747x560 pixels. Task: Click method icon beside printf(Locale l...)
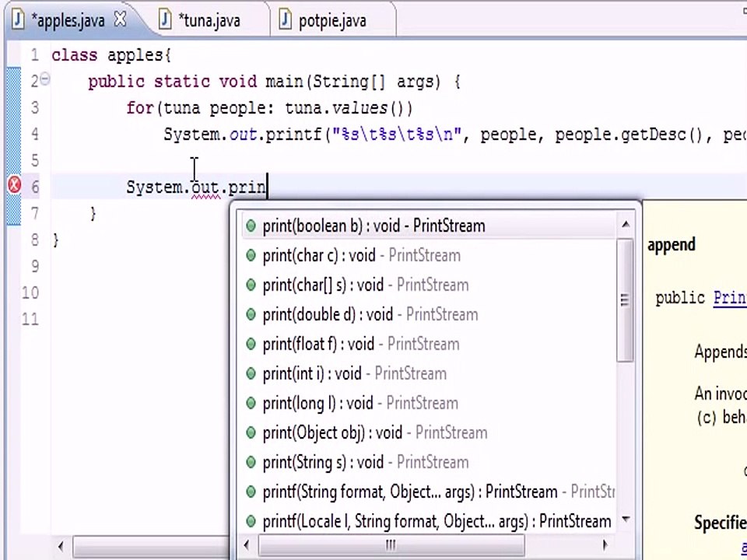point(251,521)
